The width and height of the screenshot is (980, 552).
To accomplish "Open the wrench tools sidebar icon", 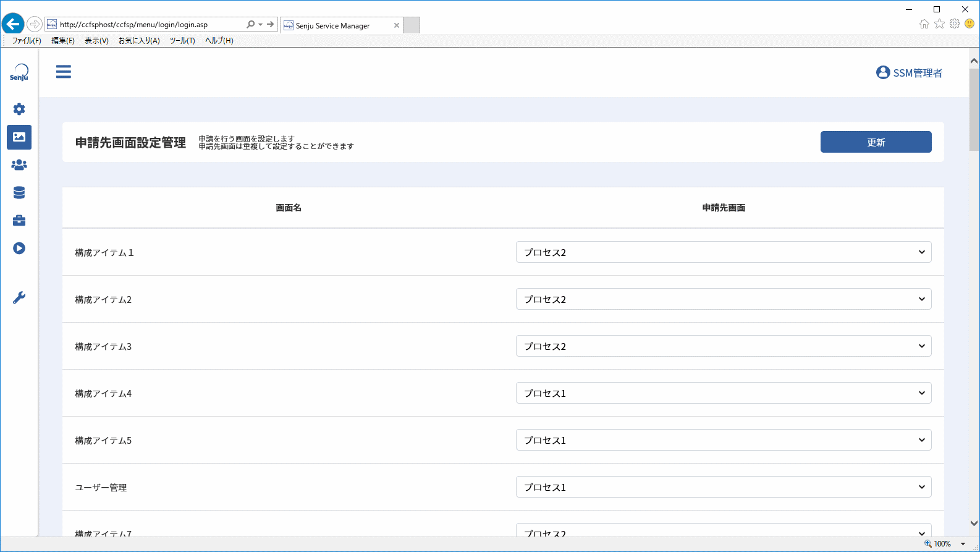I will (x=19, y=298).
